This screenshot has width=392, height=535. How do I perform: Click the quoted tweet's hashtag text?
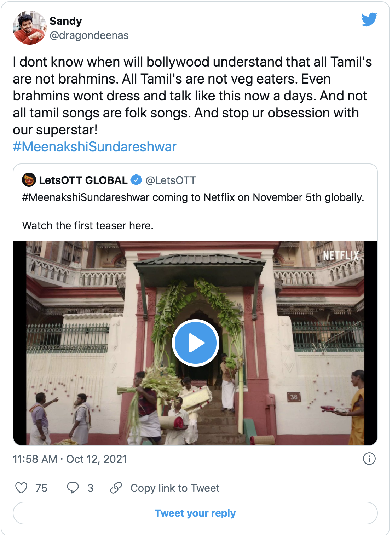coord(86,197)
